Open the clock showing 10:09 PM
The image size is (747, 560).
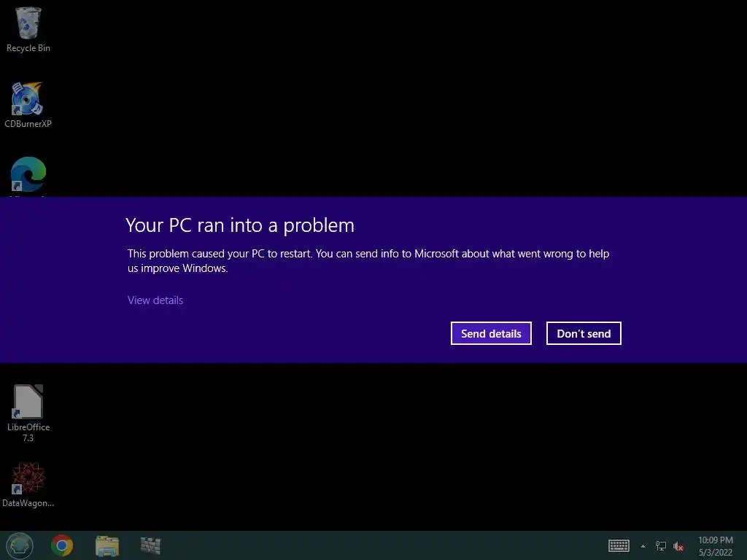pyautogui.click(x=715, y=540)
